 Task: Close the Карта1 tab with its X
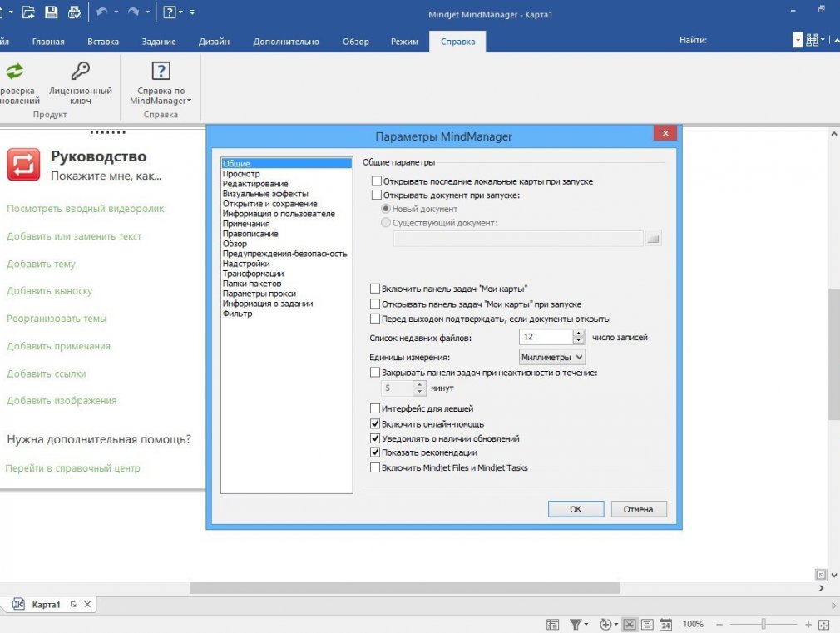[87, 604]
